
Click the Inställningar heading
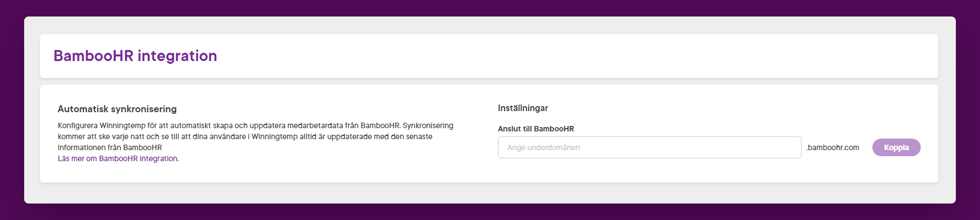[x=523, y=108]
